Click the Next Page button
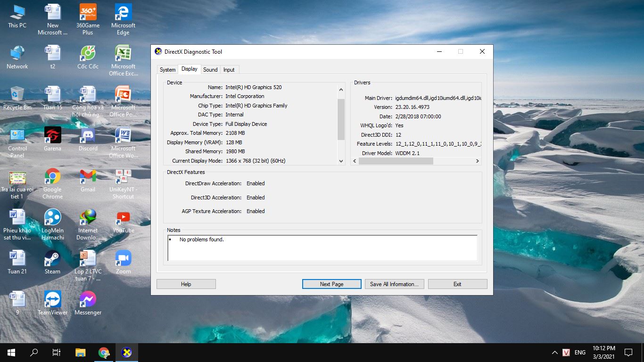The image size is (644, 362). pyautogui.click(x=331, y=284)
